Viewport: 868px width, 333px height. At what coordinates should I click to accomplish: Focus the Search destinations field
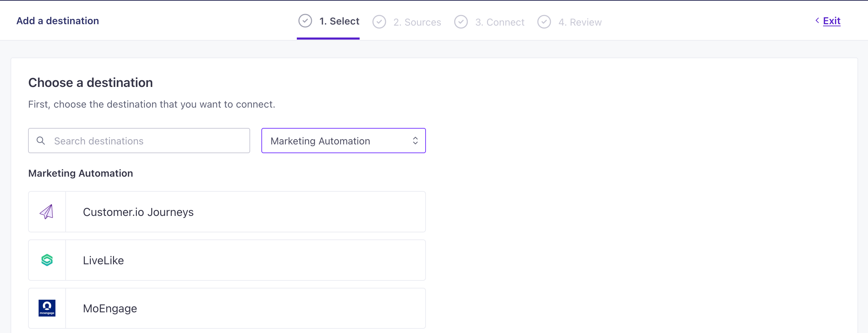click(x=139, y=141)
